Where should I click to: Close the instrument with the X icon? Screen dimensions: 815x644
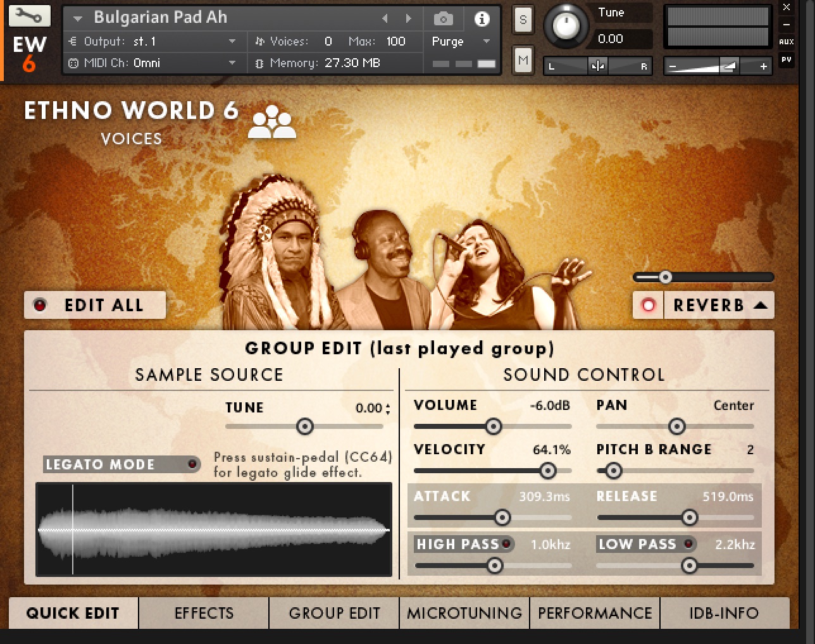coord(787,8)
